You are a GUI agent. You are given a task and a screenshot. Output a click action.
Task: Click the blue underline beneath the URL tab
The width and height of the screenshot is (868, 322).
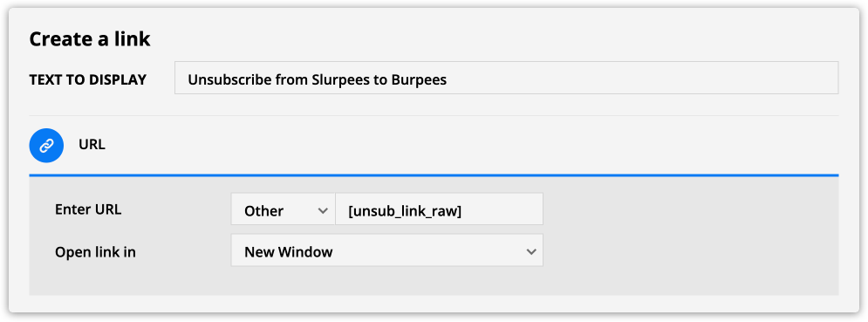[x=434, y=175]
